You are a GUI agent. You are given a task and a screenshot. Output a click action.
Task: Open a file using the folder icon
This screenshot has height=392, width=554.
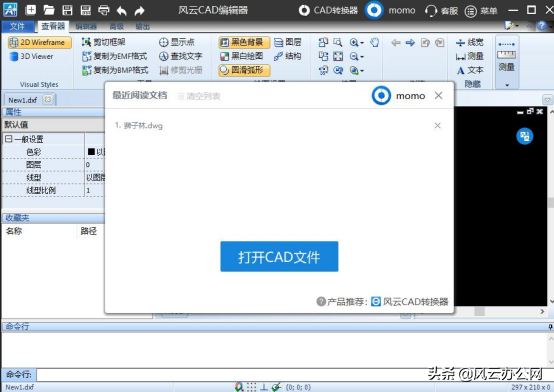click(x=49, y=10)
